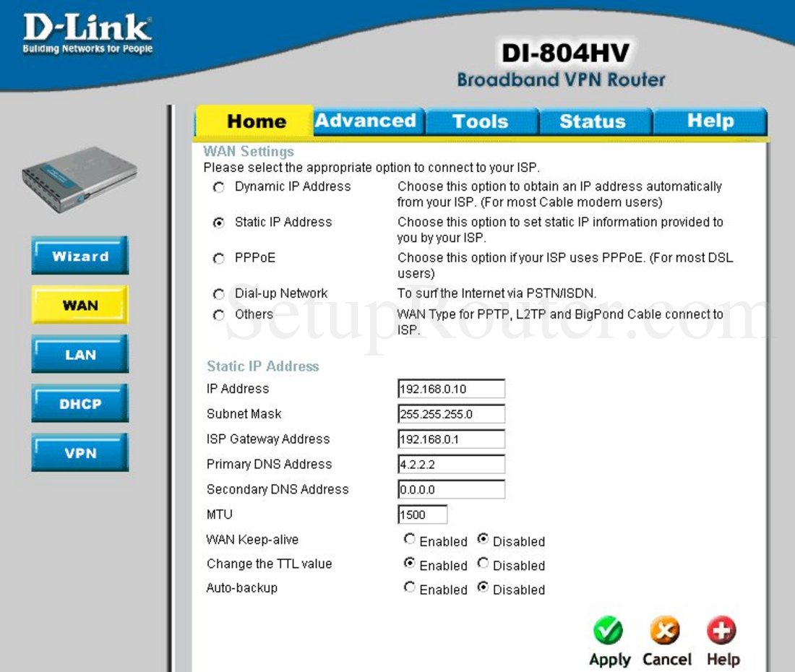
Task: Click the DI-804HV model title
Action: [565, 53]
